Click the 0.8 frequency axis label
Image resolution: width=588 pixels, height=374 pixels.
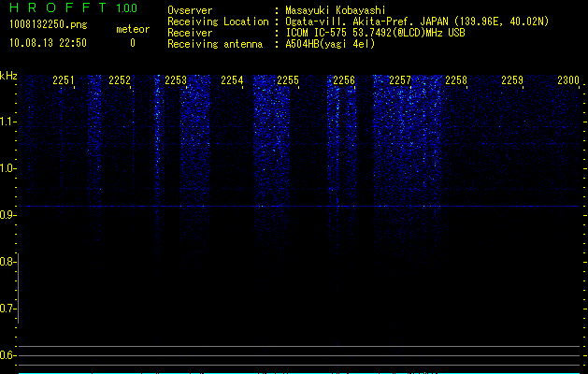coord(7,262)
